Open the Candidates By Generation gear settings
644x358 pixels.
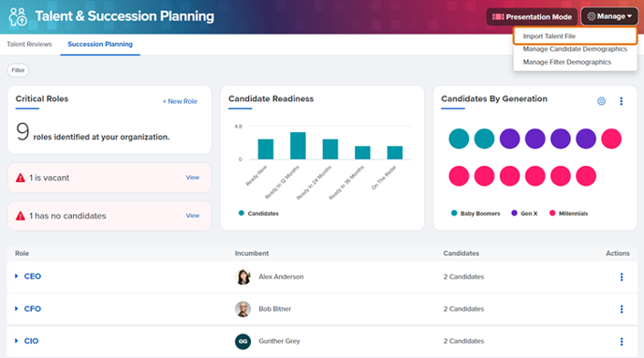click(601, 101)
